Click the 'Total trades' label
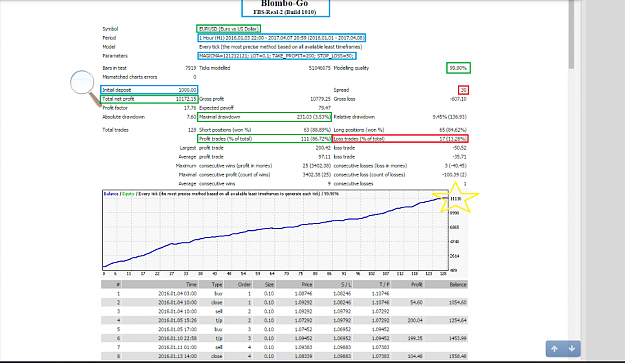Viewport: 625px width, 363px height. point(115,130)
